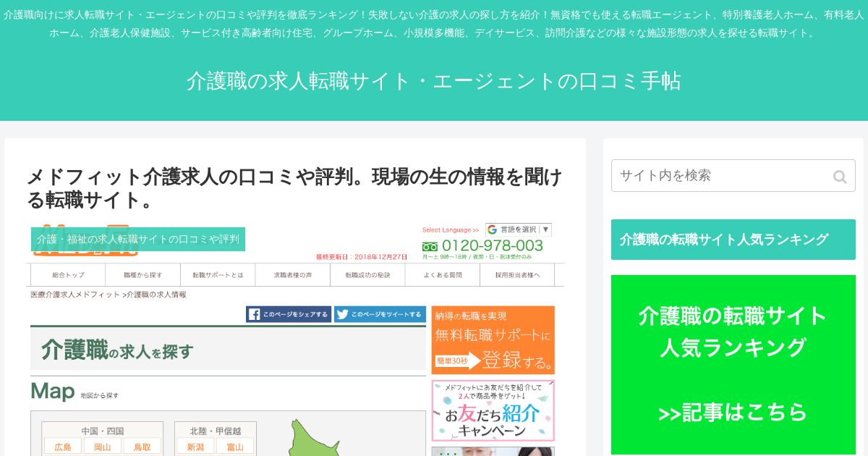Click the 富山 prefecture button
The image size is (868, 456).
coord(234,447)
